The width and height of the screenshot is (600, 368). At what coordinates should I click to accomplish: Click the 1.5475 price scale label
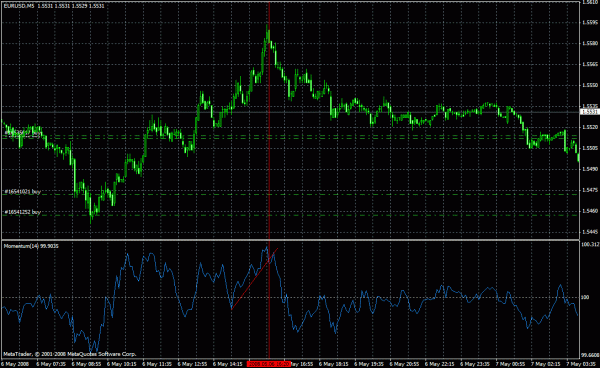(590, 190)
